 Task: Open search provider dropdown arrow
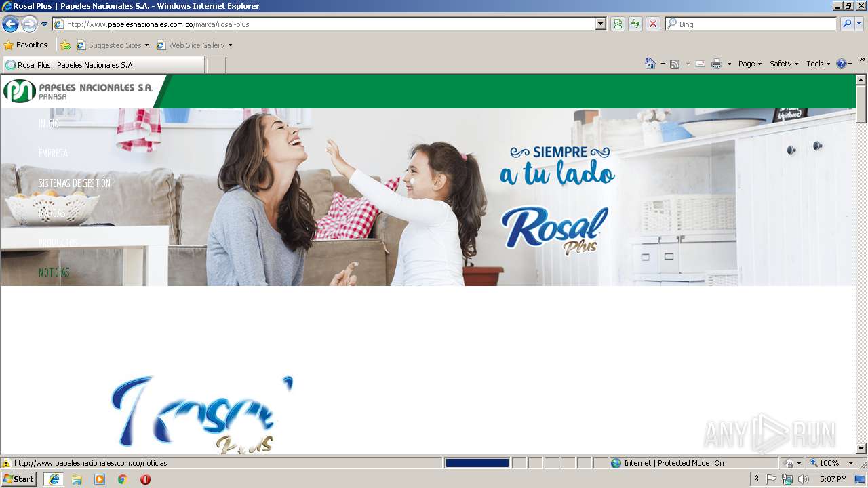859,24
